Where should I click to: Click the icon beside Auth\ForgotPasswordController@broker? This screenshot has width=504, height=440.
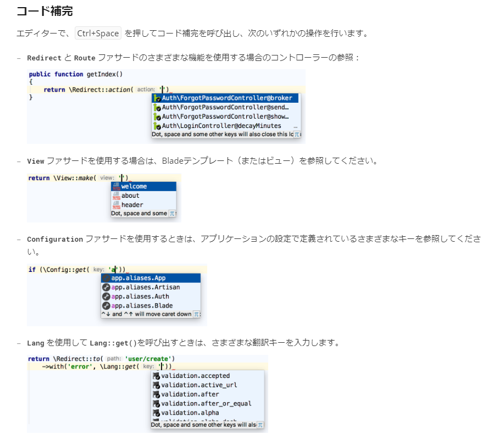tap(157, 98)
